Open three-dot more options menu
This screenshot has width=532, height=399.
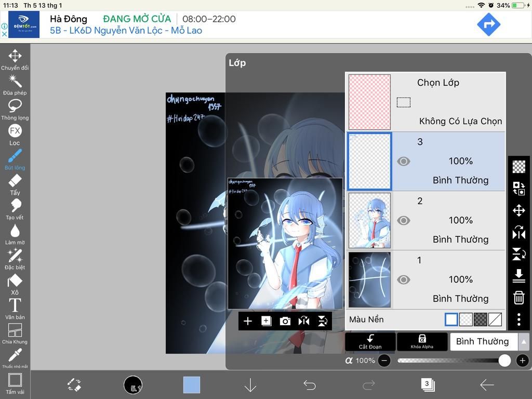pyautogui.click(x=519, y=320)
